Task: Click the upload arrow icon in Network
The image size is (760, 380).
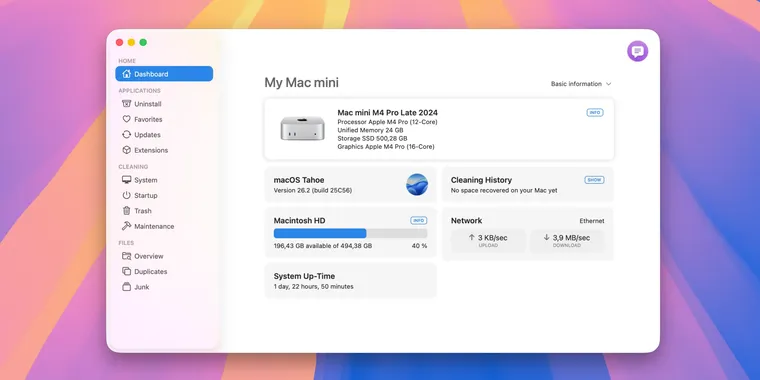Action: [472, 238]
